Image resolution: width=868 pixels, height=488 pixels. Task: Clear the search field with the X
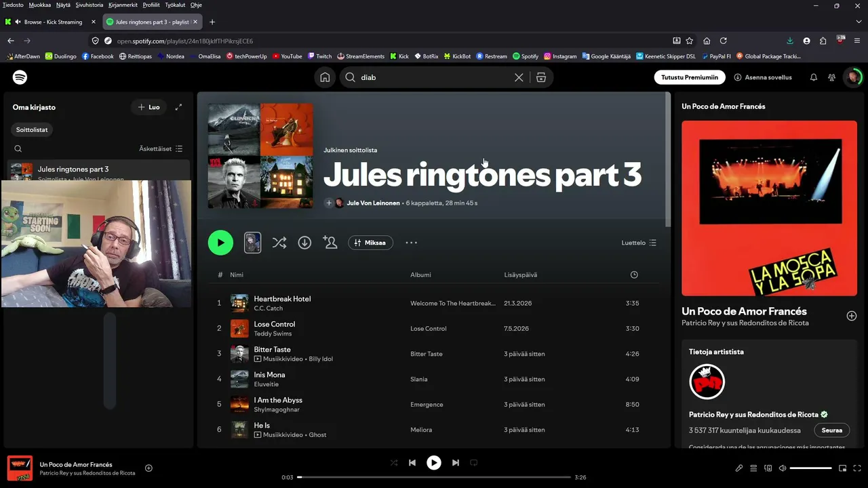(519, 77)
